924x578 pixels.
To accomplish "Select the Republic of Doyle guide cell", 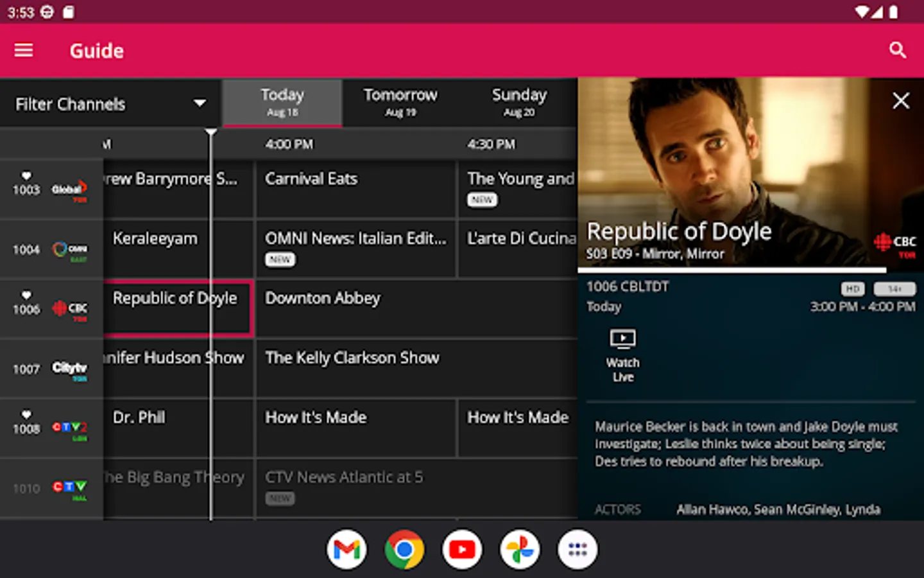I will coord(178,308).
